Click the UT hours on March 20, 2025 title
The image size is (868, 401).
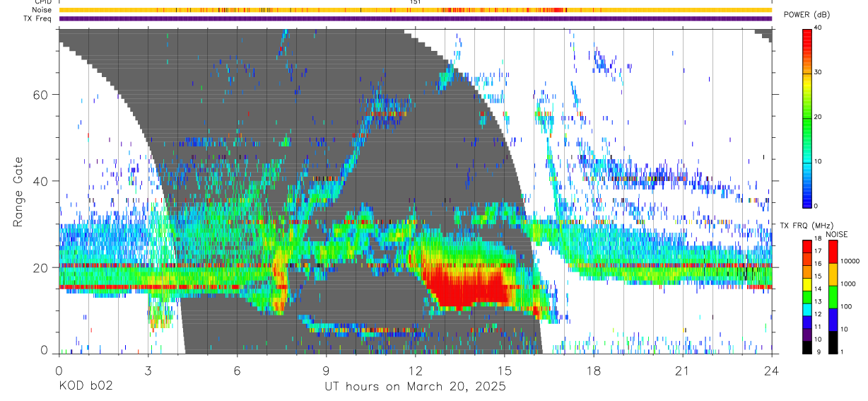(415, 387)
